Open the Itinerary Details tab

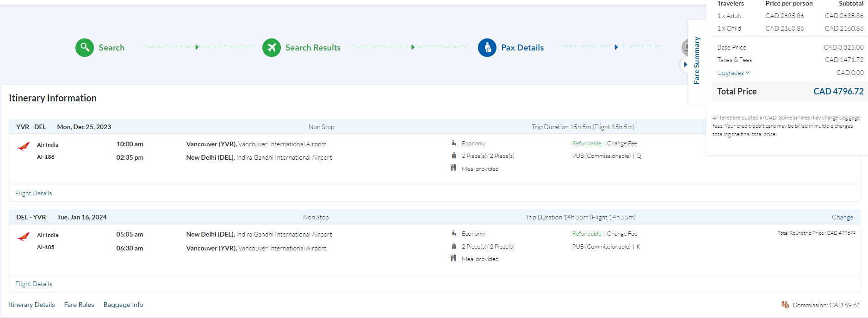coord(32,305)
